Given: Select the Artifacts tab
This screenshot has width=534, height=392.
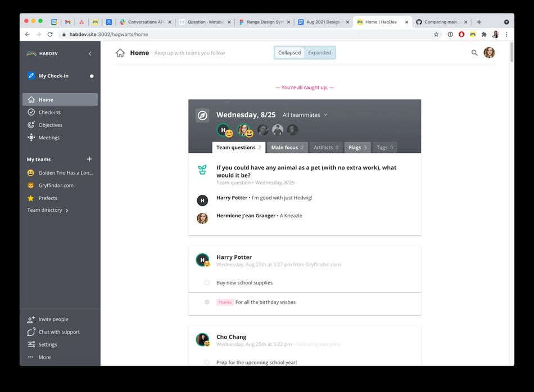Looking at the screenshot, I should [326, 147].
